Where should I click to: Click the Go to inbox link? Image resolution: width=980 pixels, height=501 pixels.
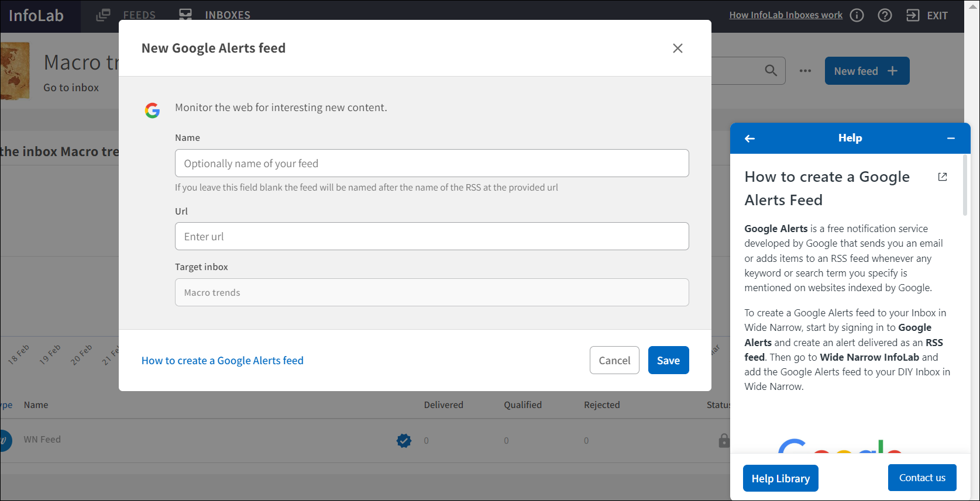tap(71, 88)
